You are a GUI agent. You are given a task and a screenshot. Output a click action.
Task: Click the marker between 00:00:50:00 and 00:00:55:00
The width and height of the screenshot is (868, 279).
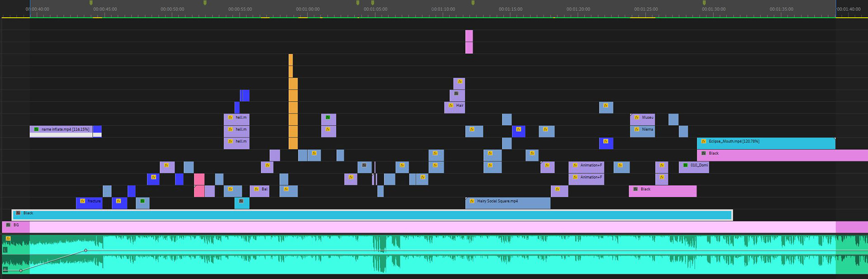coord(205,3)
